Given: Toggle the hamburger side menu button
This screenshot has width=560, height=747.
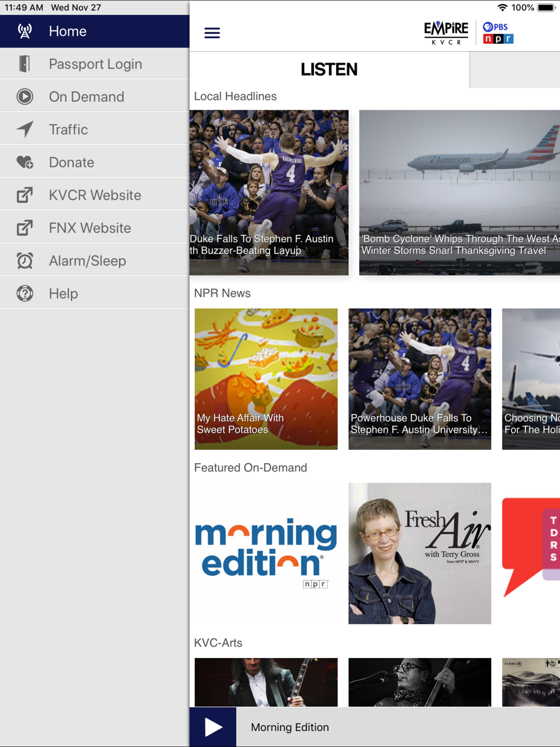Looking at the screenshot, I should 212,33.
